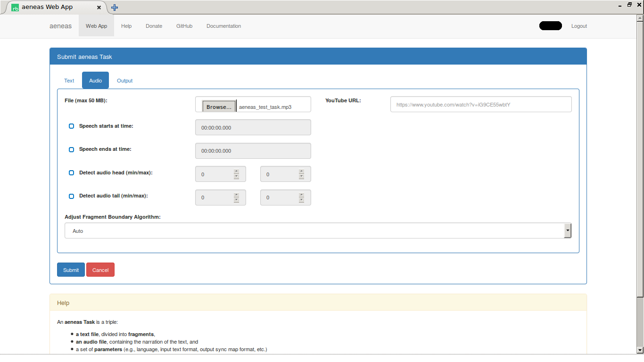Click the YouTube URL input field
Image resolution: width=644 pixels, height=362 pixels.
click(481, 104)
